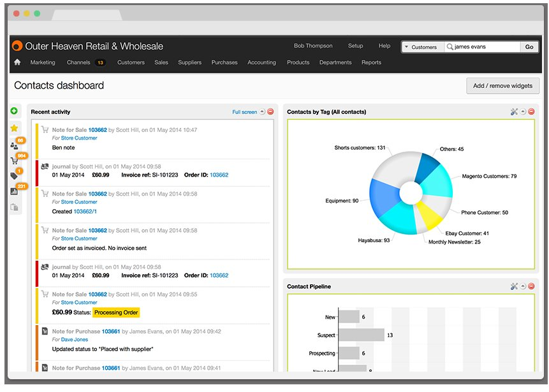
Task: Open the Reports menu
Action: [371, 62]
